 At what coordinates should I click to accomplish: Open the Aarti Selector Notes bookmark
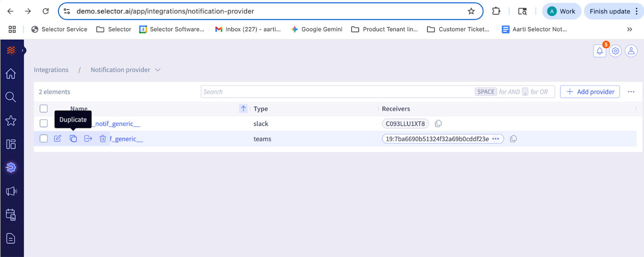534,29
